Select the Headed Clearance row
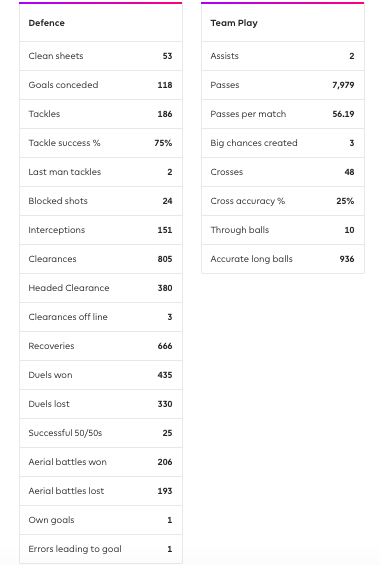The image size is (380, 565). tap(101, 288)
